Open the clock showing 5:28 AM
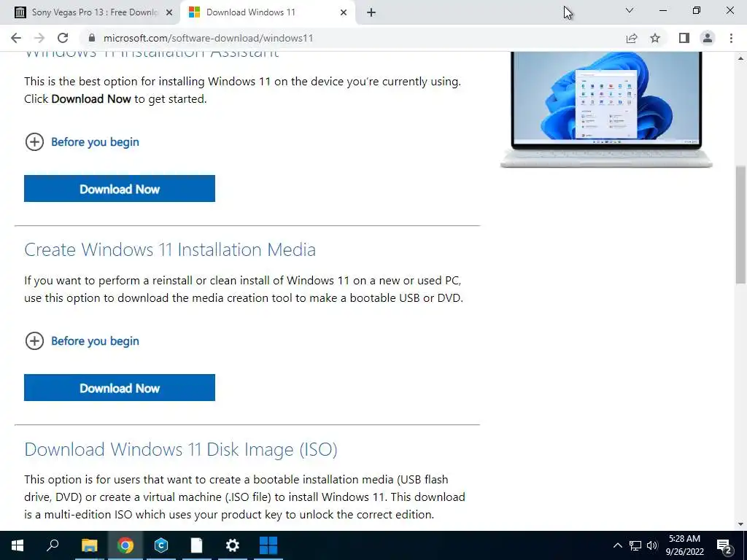This screenshot has width=747, height=560. [x=684, y=545]
